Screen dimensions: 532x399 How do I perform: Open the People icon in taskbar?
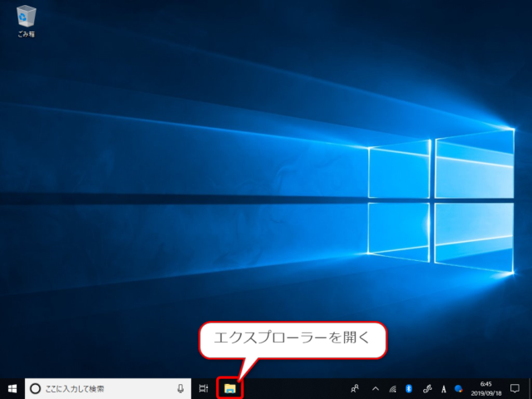coord(355,388)
